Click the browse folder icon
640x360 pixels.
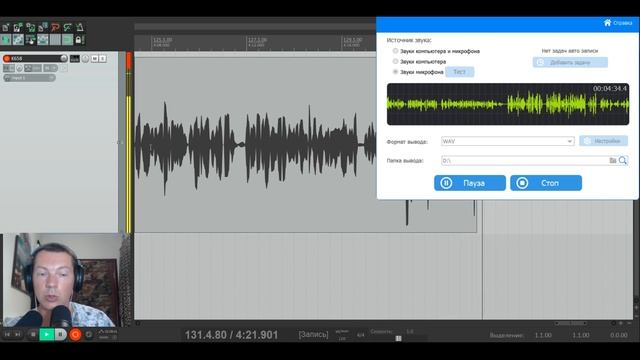pos(613,160)
